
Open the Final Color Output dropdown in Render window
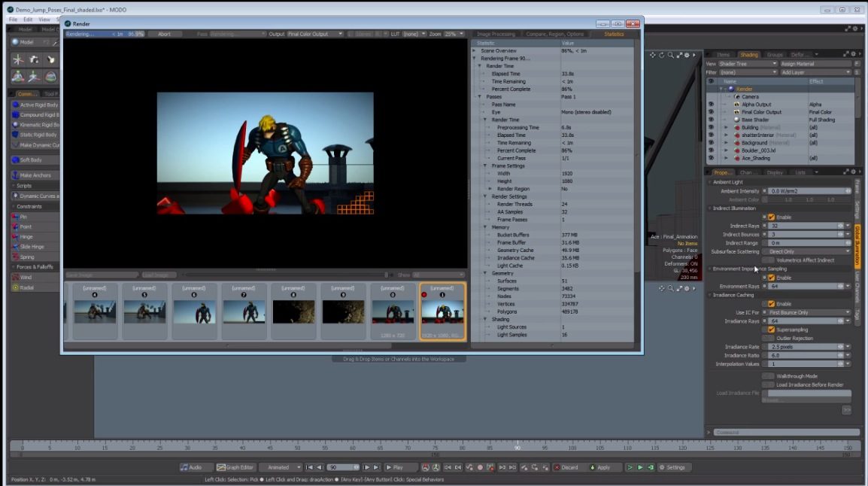tap(315, 35)
